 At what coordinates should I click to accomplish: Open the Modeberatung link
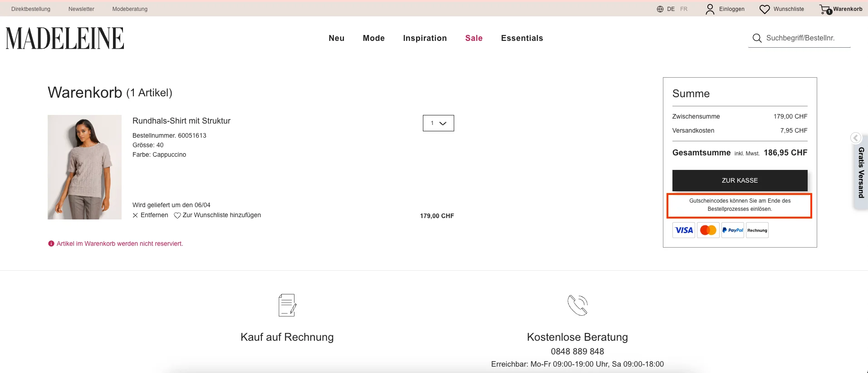coord(130,9)
